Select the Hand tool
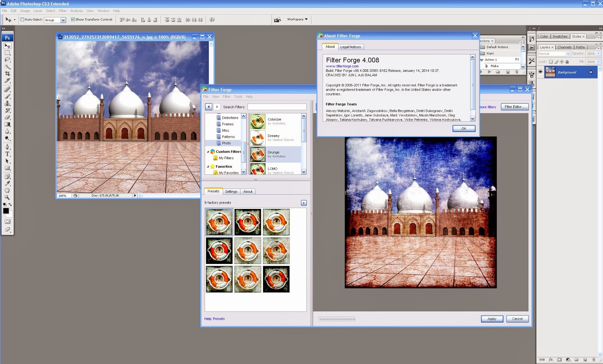Screen dimensions: 603x364 pyautogui.click(x=7, y=190)
